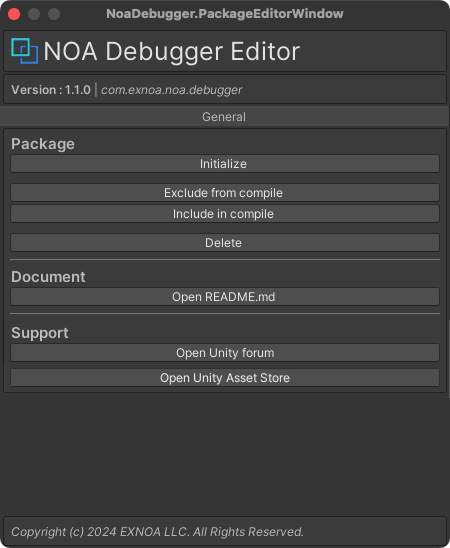Click the grayed zoom window button
Viewport: 450px width, 548px height.
click(x=54, y=14)
